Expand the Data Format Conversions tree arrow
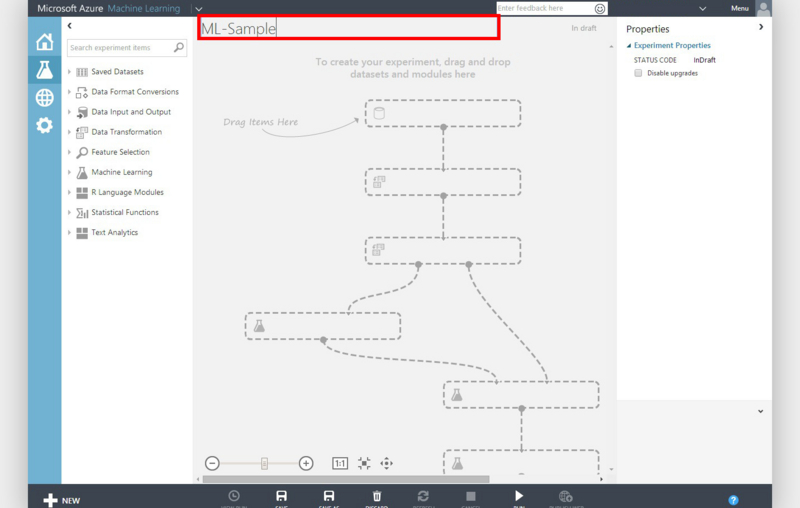800x508 pixels. coord(69,92)
